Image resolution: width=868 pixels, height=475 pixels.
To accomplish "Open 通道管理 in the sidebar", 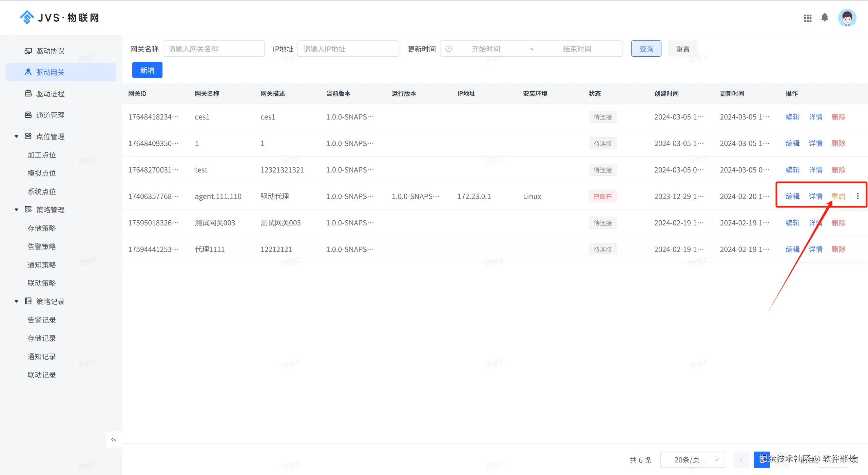I will [x=50, y=115].
